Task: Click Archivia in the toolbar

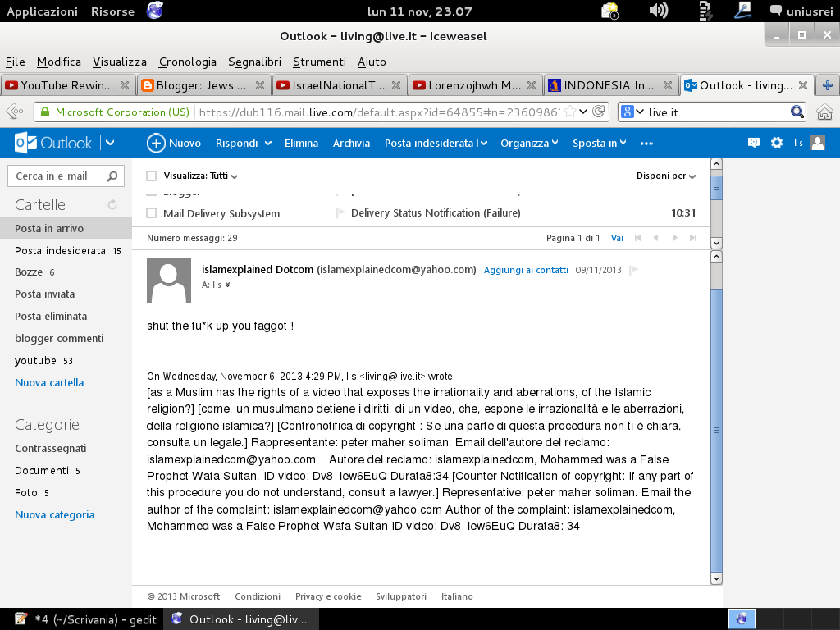Action: tap(351, 143)
